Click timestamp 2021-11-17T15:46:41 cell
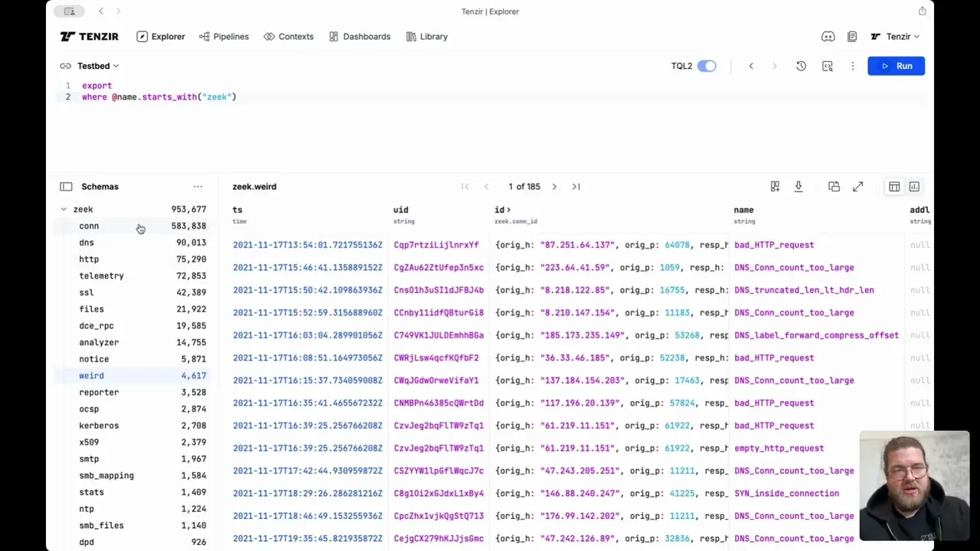This screenshot has width=980, height=551. [308, 268]
